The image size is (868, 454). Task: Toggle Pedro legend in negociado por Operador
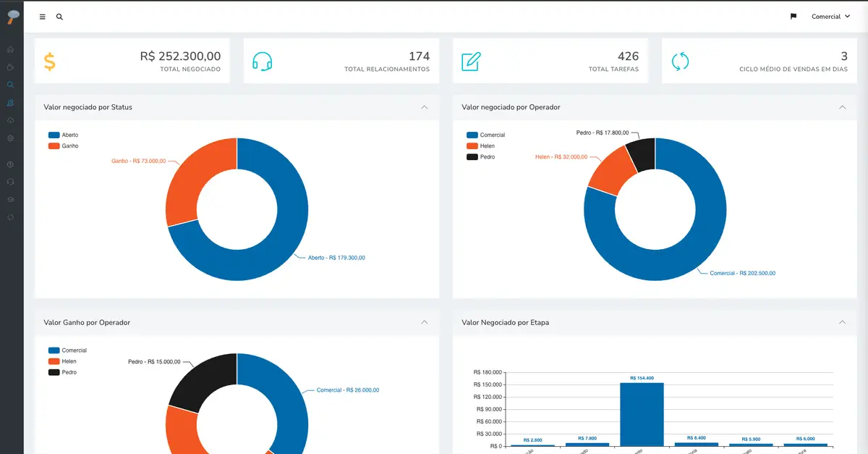(x=481, y=157)
